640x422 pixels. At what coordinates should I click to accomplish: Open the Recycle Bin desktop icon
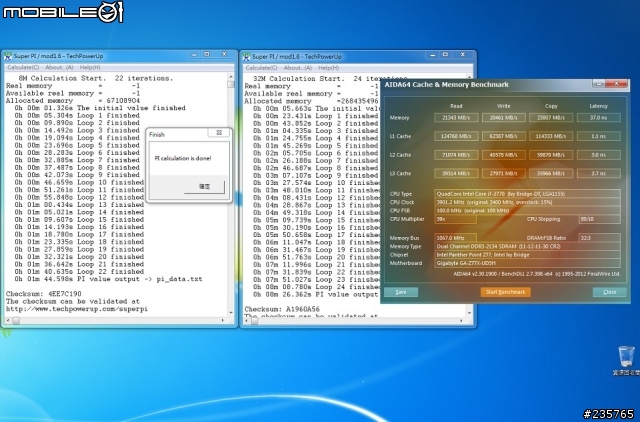[x=626, y=361]
